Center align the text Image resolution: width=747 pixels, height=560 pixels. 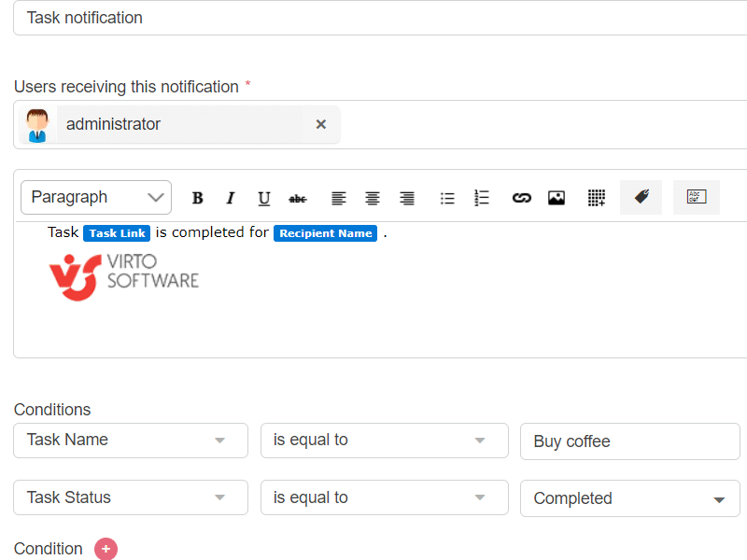click(x=373, y=198)
